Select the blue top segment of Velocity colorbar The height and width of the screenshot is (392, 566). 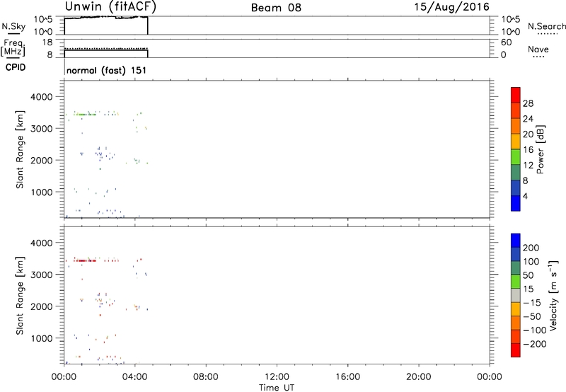(516, 241)
